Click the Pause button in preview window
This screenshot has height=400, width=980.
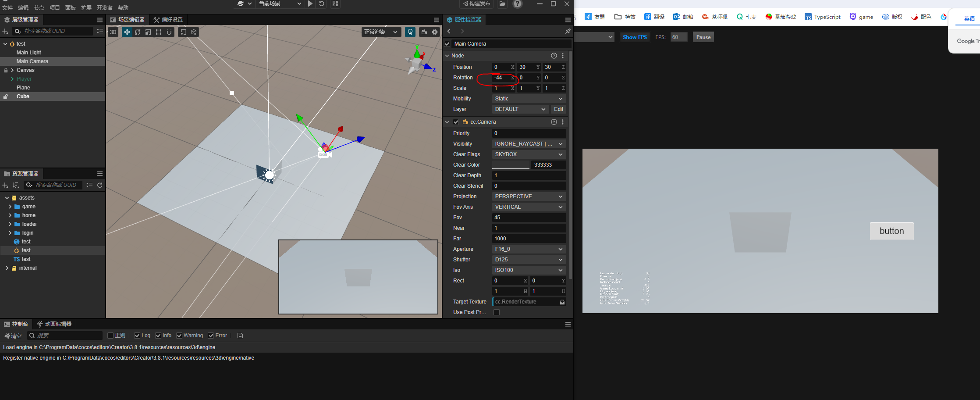click(x=703, y=37)
